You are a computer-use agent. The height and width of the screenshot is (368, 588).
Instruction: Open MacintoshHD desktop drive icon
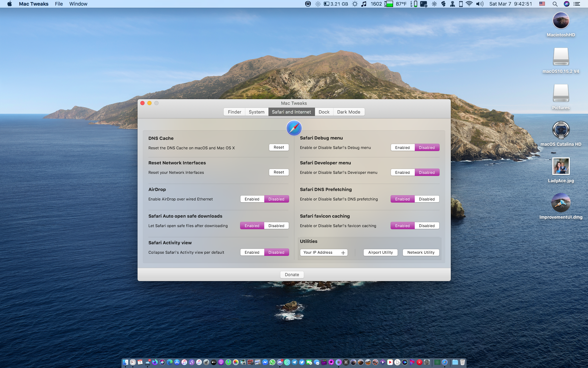[x=561, y=20]
